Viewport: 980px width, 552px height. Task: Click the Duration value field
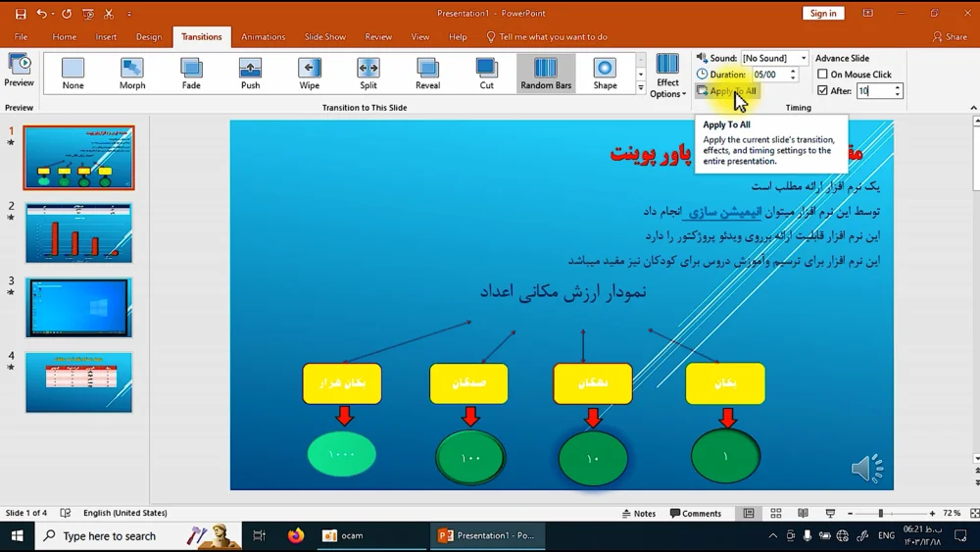[x=769, y=75]
